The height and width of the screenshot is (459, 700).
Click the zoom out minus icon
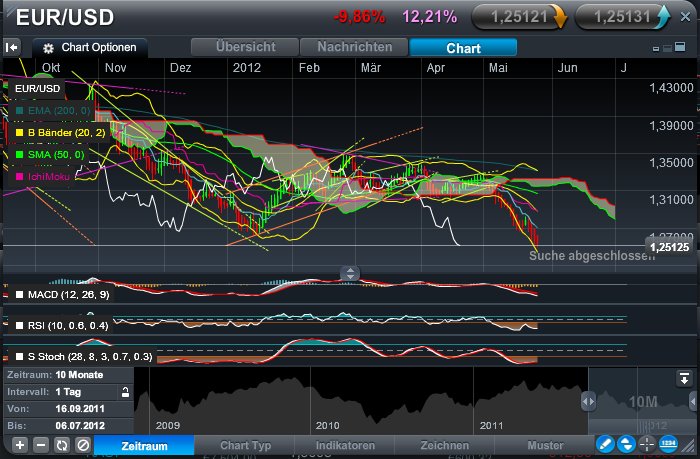point(41,445)
